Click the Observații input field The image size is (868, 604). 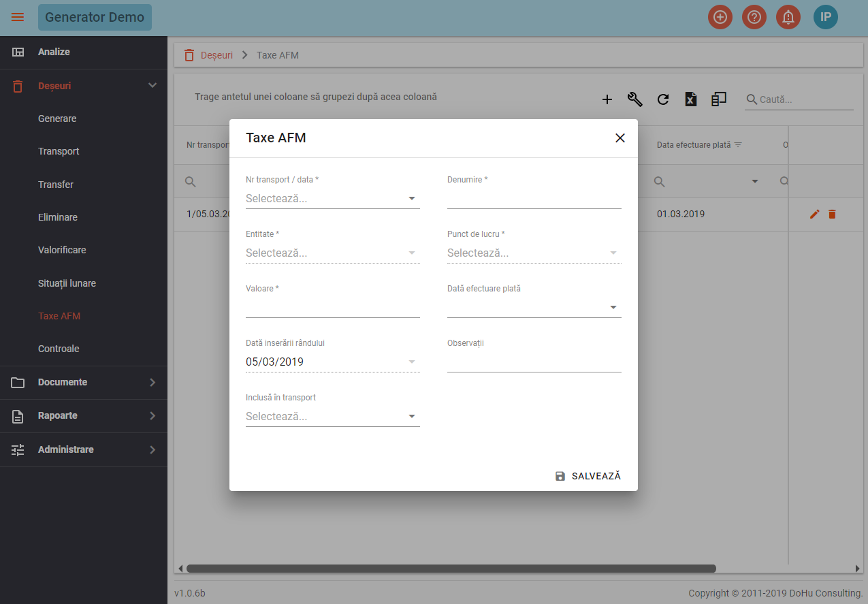click(x=534, y=362)
